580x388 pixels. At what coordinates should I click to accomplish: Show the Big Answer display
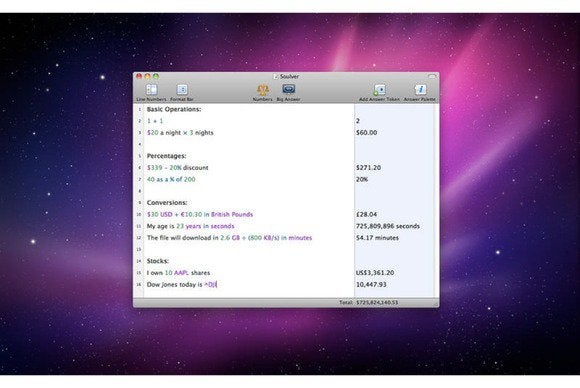click(289, 90)
